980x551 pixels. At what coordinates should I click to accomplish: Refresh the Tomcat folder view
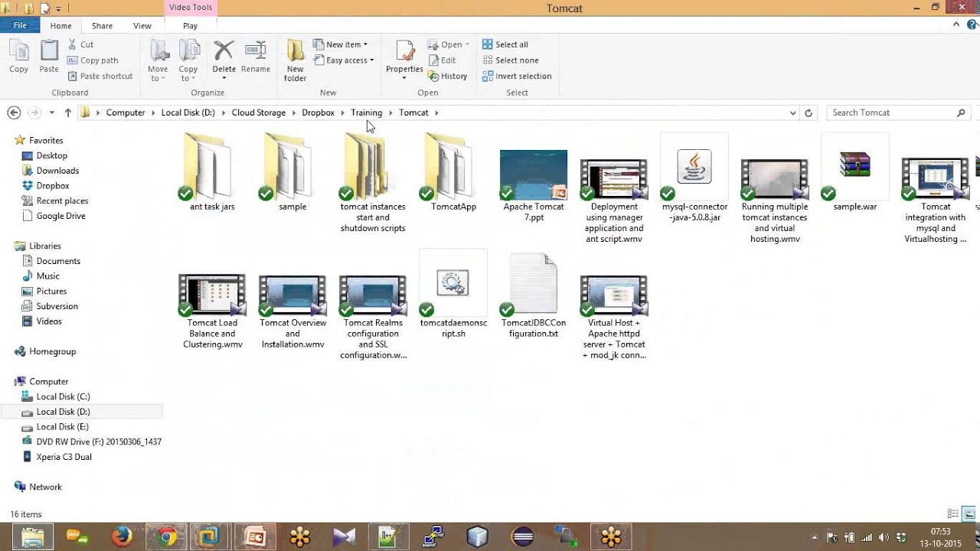(x=808, y=112)
